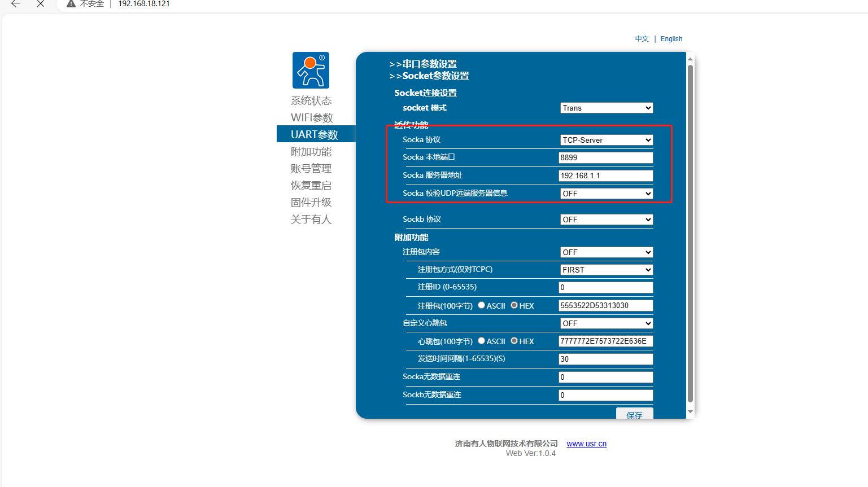This screenshot has height=487, width=868.
Task: Select ASCII for heartbeat packet
Action: 481,341
